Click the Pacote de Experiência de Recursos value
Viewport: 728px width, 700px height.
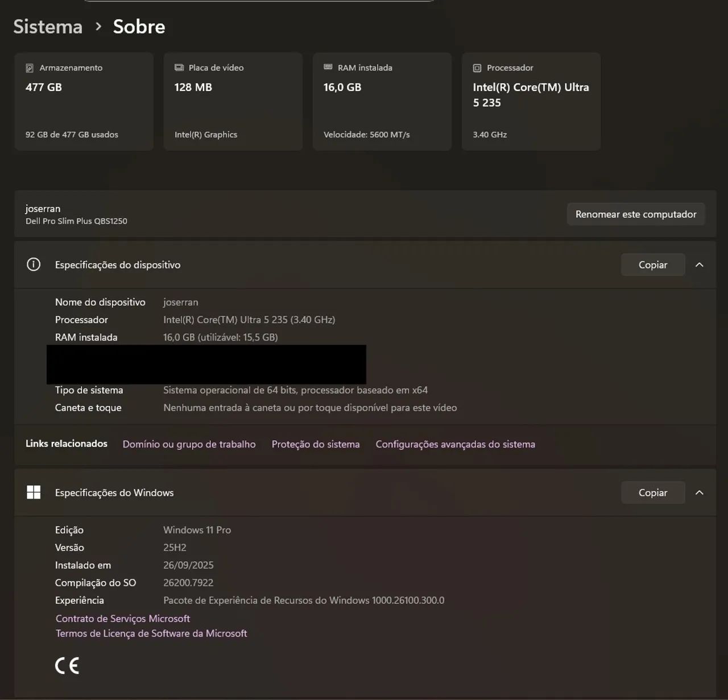point(304,600)
